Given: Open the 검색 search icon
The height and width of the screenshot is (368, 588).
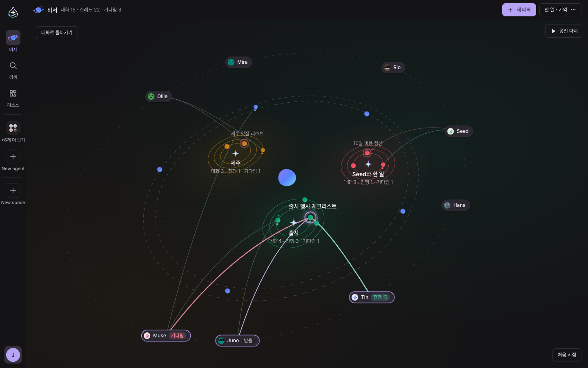Looking at the screenshot, I should pos(13,66).
